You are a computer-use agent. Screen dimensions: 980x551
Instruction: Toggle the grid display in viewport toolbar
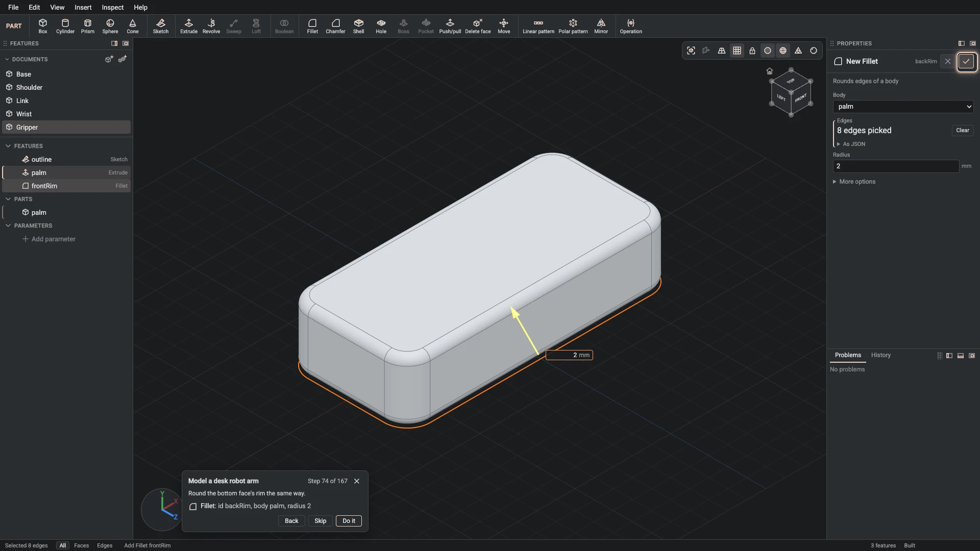(x=737, y=51)
